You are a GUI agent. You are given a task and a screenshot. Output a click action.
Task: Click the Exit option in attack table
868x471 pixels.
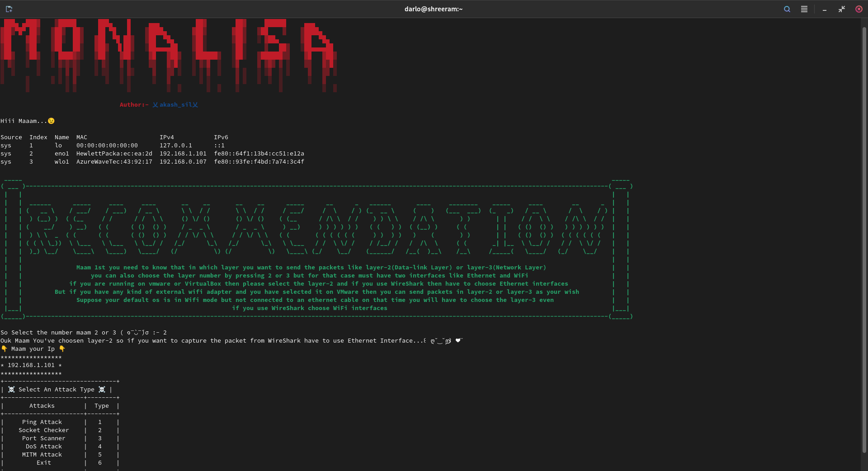[44, 463]
